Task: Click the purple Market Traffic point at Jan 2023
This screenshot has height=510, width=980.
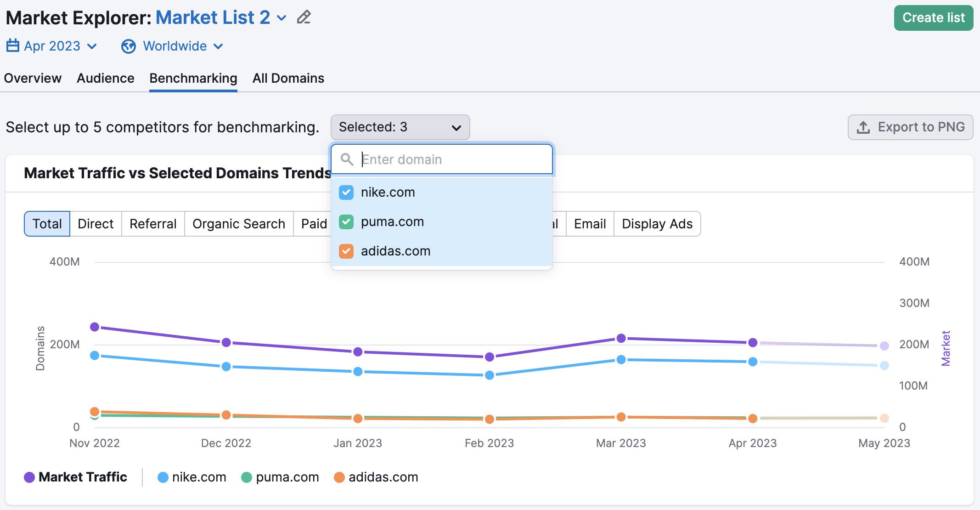Action: click(x=358, y=352)
